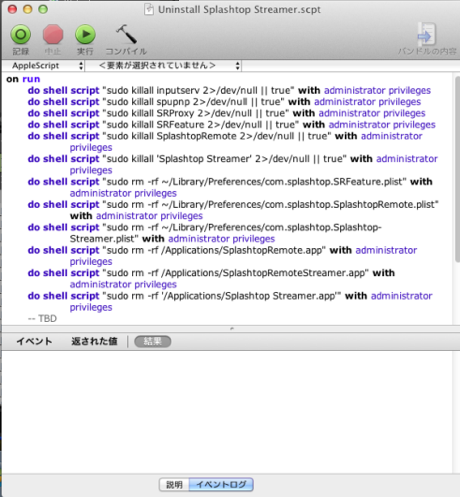Viewport: 460px width, 497px height.
Task: Click the rm /Applications/SplashtopRemote.app line
Action: [x=222, y=256]
